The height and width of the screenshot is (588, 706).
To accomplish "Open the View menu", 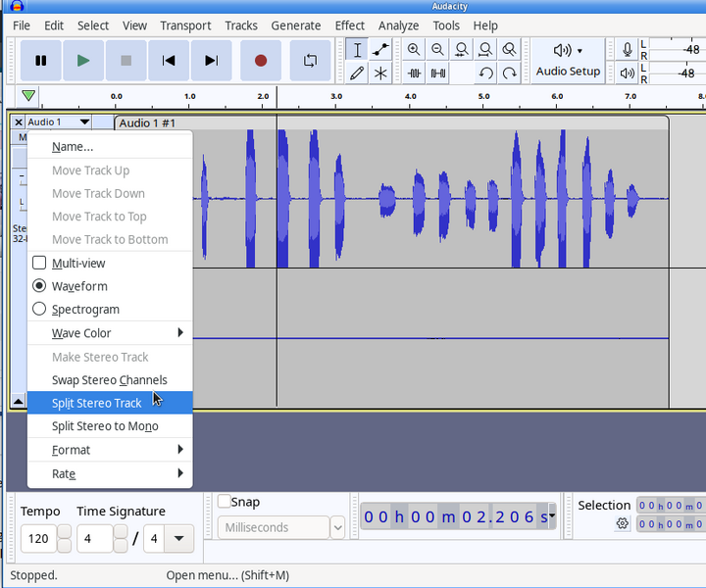I will pyautogui.click(x=134, y=25).
